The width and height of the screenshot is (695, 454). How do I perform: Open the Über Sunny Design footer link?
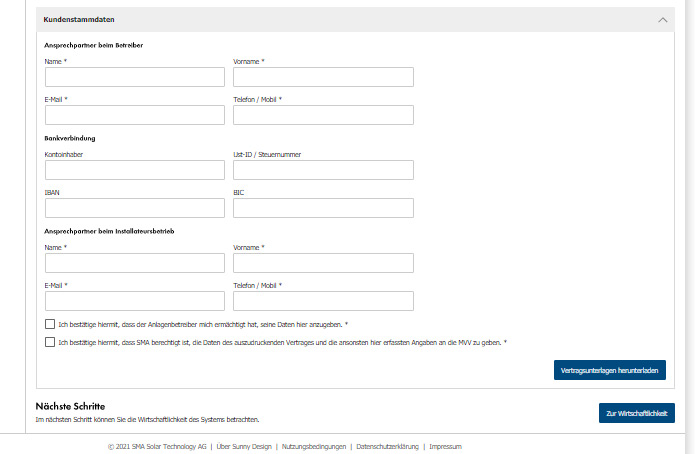point(244,446)
